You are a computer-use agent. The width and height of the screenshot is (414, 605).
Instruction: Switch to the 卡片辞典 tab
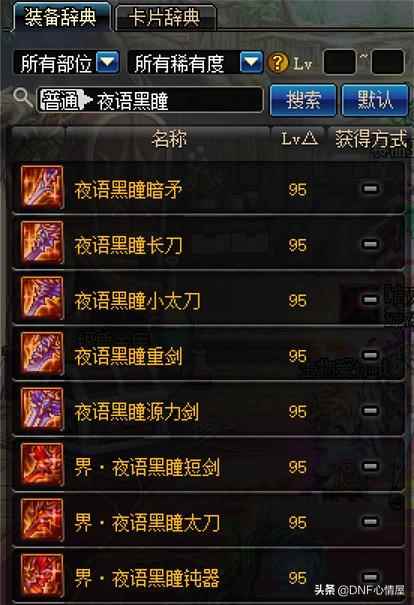pos(165,18)
